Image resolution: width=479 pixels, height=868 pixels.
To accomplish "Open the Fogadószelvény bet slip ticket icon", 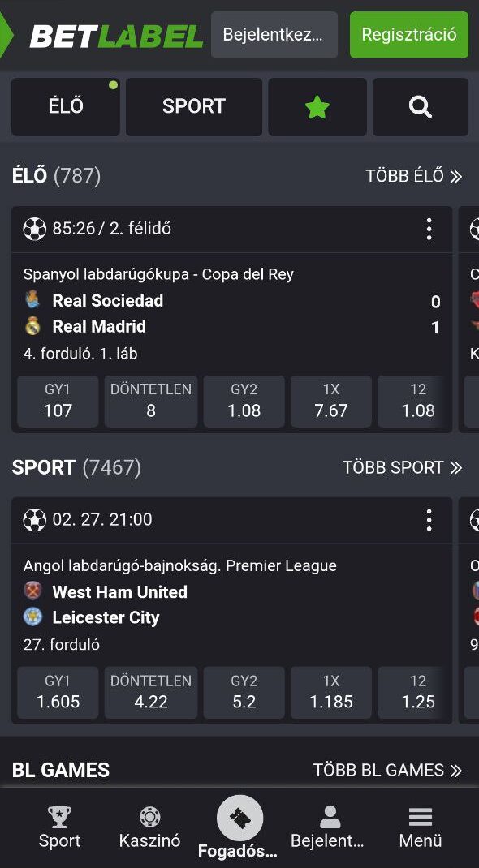I will [239, 819].
